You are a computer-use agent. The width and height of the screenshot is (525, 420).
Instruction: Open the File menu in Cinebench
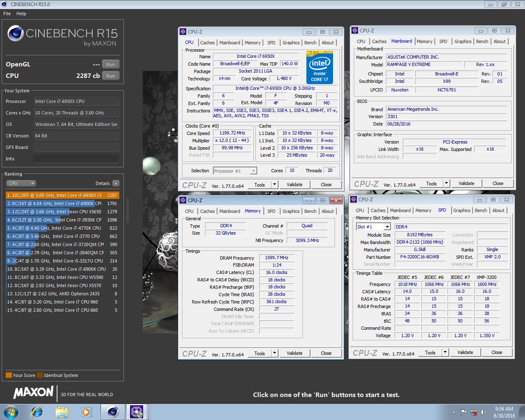point(7,14)
